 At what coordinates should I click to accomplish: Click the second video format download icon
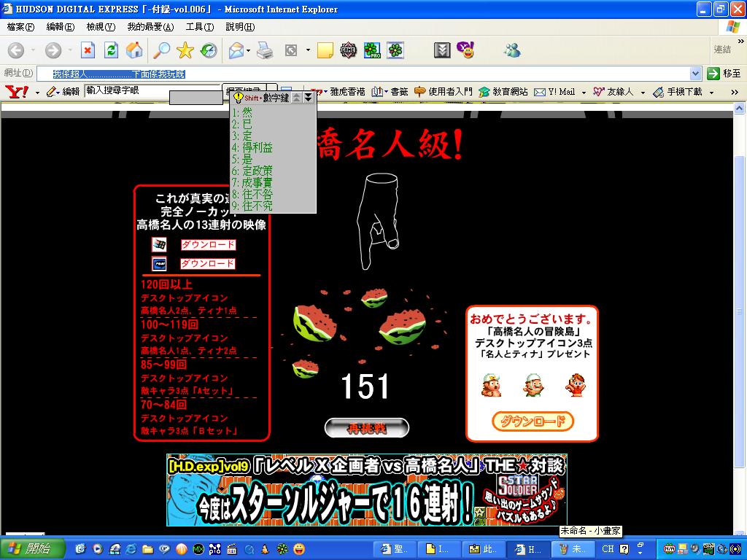pyautogui.click(x=159, y=264)
